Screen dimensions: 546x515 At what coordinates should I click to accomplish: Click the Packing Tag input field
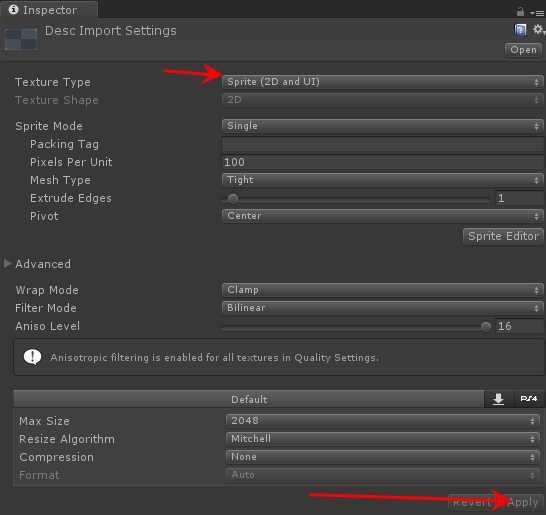click(382, 144)
